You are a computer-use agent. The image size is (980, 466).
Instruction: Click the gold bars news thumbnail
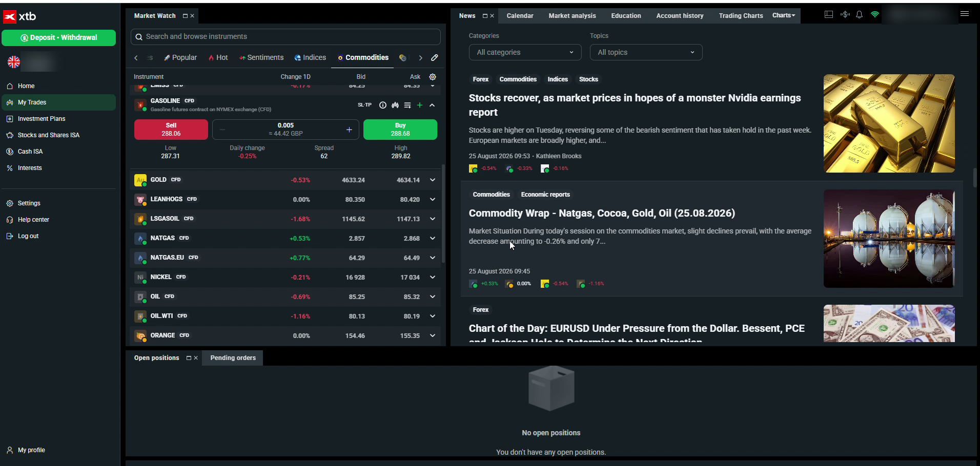click(889, 123)
